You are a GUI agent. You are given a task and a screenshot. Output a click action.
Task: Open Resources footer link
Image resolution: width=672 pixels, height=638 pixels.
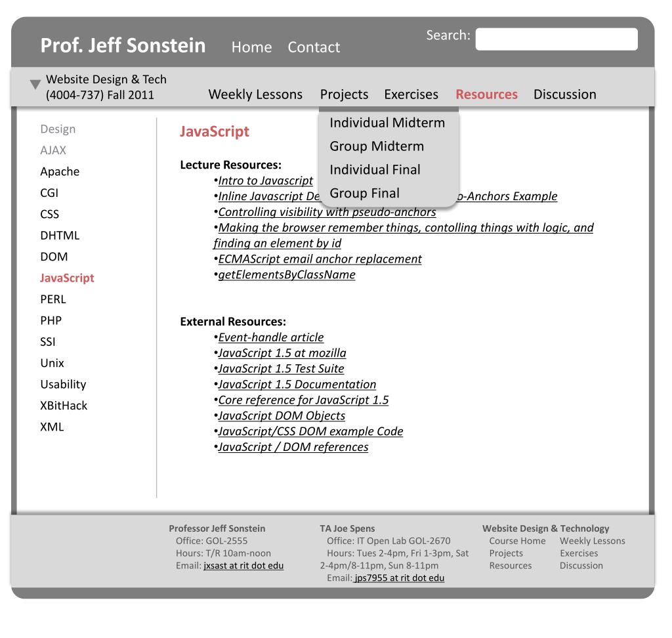pyautogui.click(x=511, y=566)
